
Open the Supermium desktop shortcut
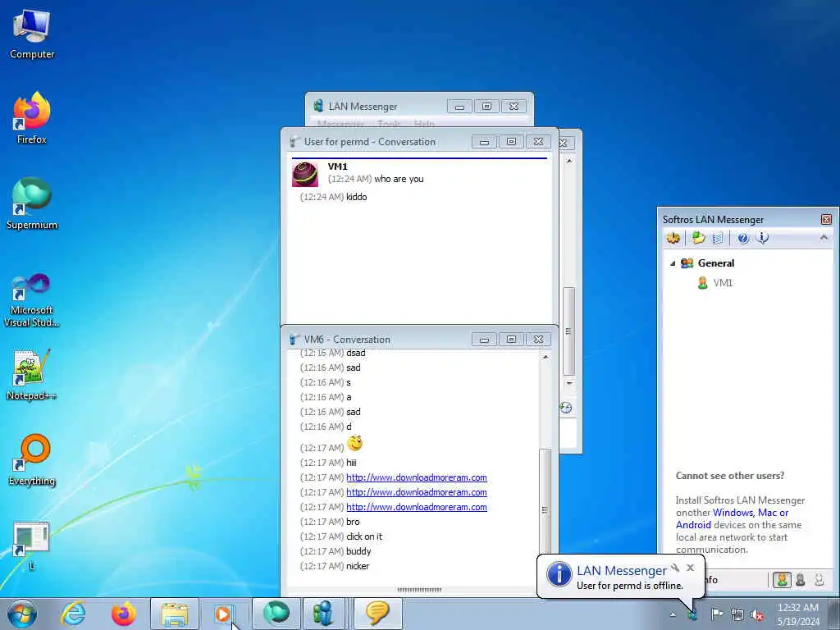click(32, 203)
